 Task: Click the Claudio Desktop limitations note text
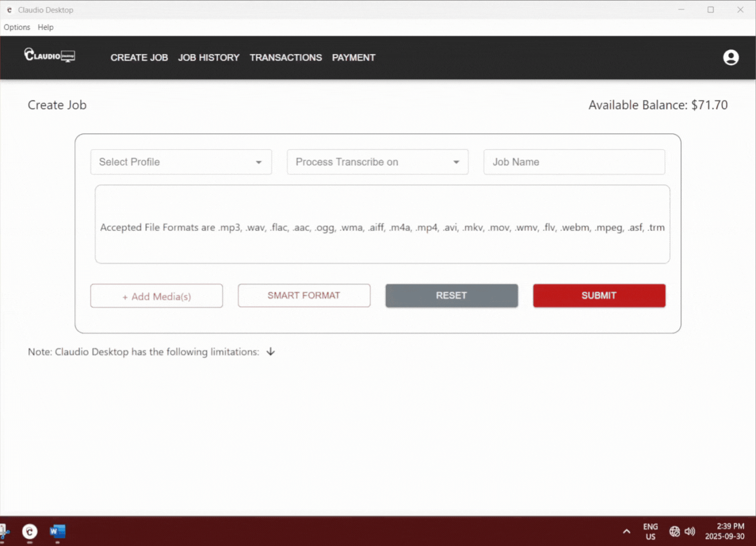pos(144,352)
